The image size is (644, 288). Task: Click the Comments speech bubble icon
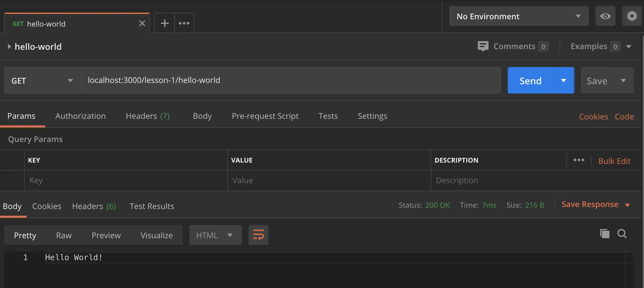coord(483,46)
